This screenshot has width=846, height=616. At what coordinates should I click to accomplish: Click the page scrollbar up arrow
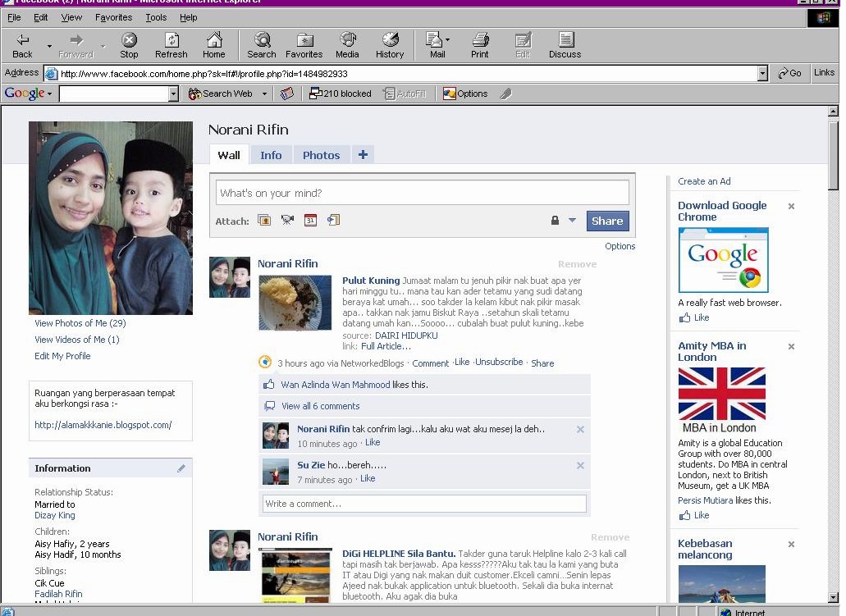tap(833, 111)
